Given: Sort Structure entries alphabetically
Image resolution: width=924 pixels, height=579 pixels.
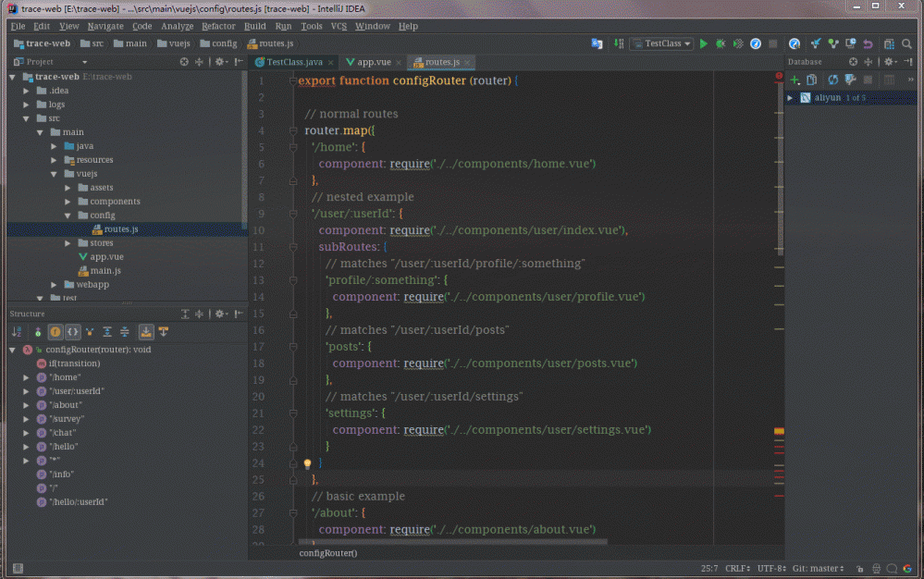Looking at the screenshot, I should pos(17,331).
